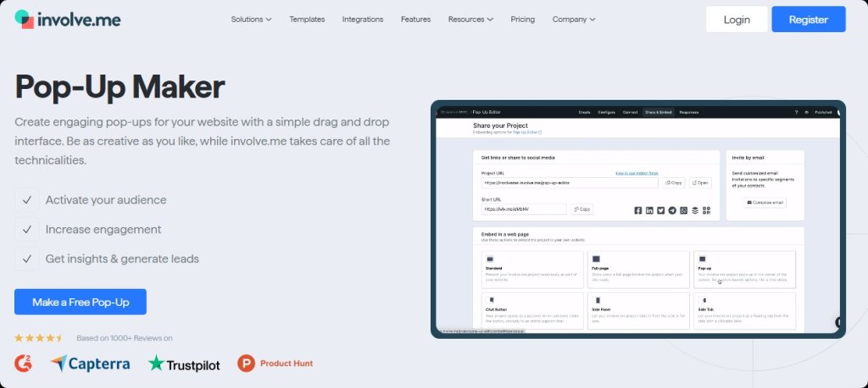Open the Pricing page

click(522, 19)
